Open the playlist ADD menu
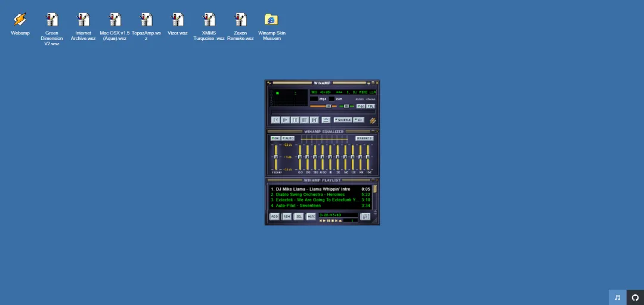The height and width of the screenshot is (305, 644). coord(274,216)
